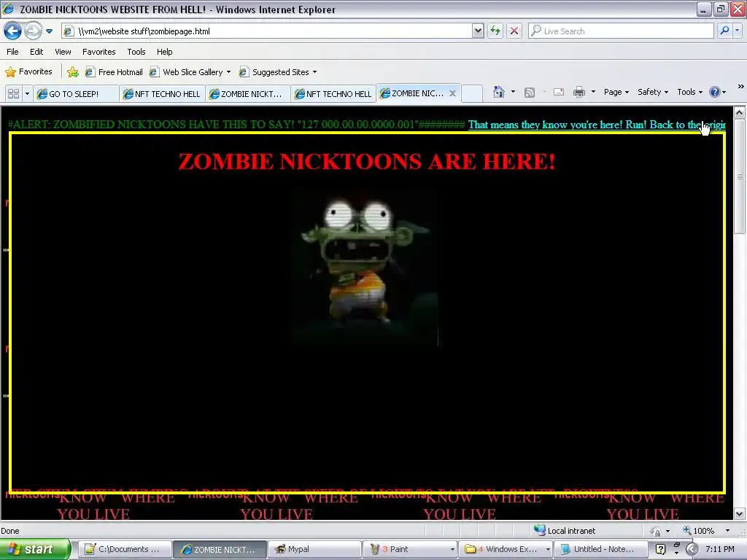Image resolution: width=747 pixels, height=560 pixels.
Task: Click the Add to Favorites Bar icon
Action: click(x=72, y=72)
